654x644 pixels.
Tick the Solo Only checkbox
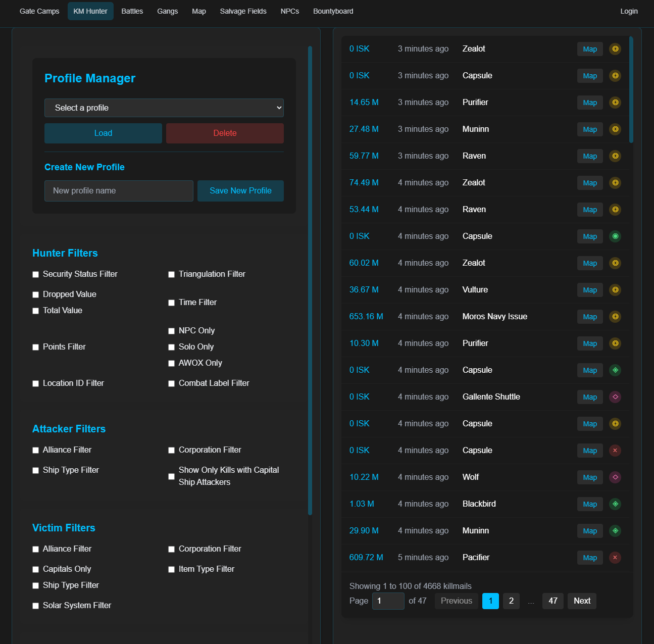[172, 347]
